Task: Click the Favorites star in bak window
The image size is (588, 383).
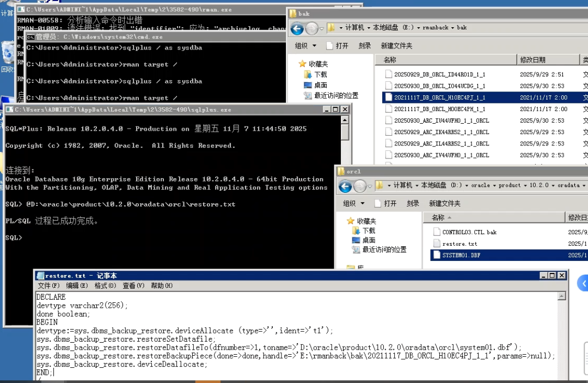Action: 302,63
